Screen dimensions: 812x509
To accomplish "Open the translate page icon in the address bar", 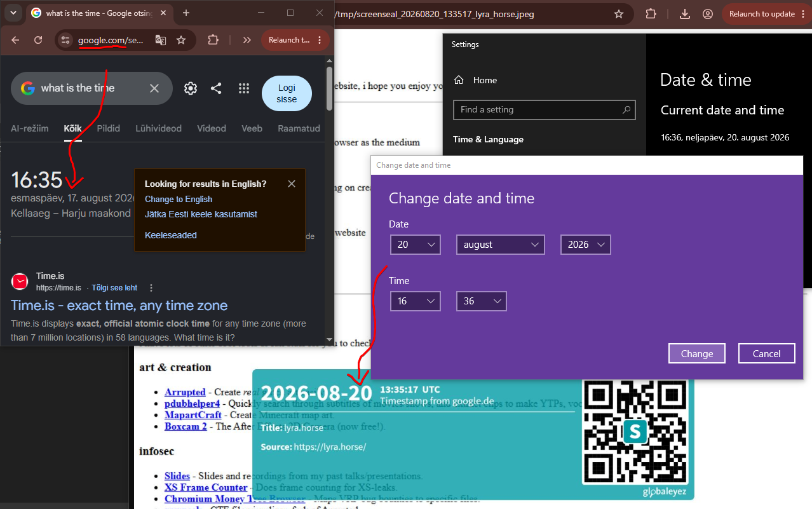I will 161,40.
